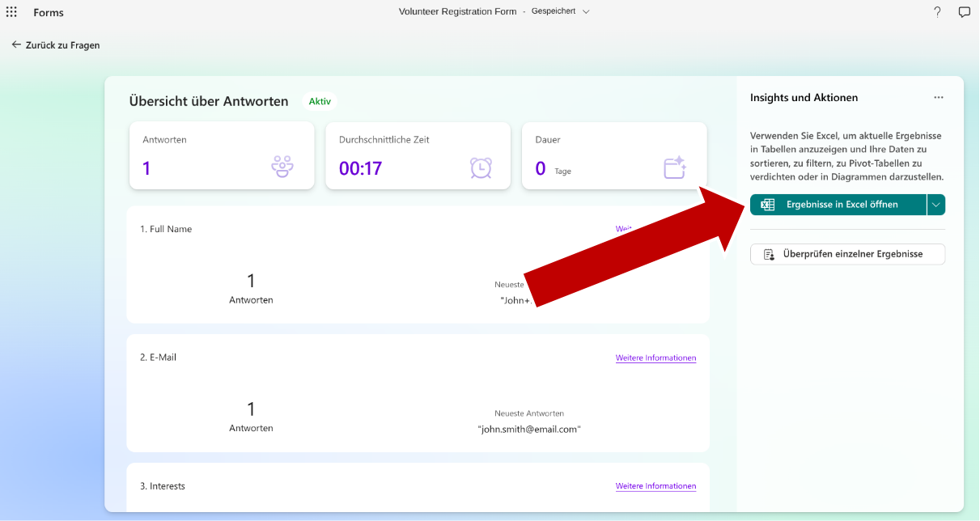
Task: Click the Volunteer Registration Form title
Action: click(x=457, y=12)
